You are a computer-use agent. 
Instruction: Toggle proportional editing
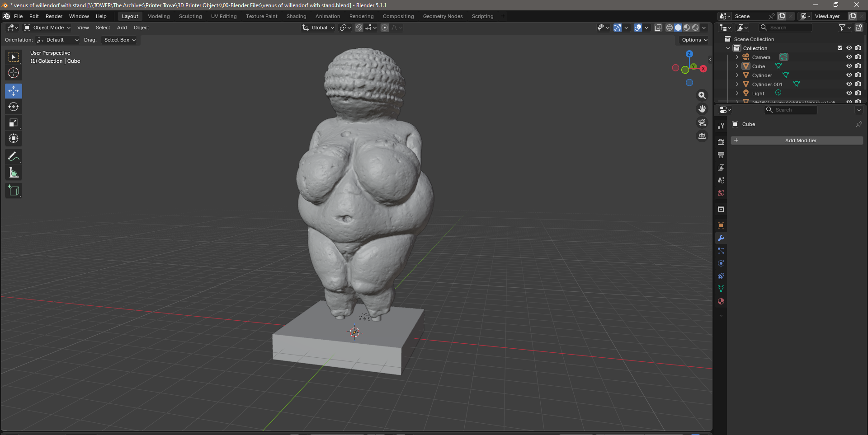point(385,28)
